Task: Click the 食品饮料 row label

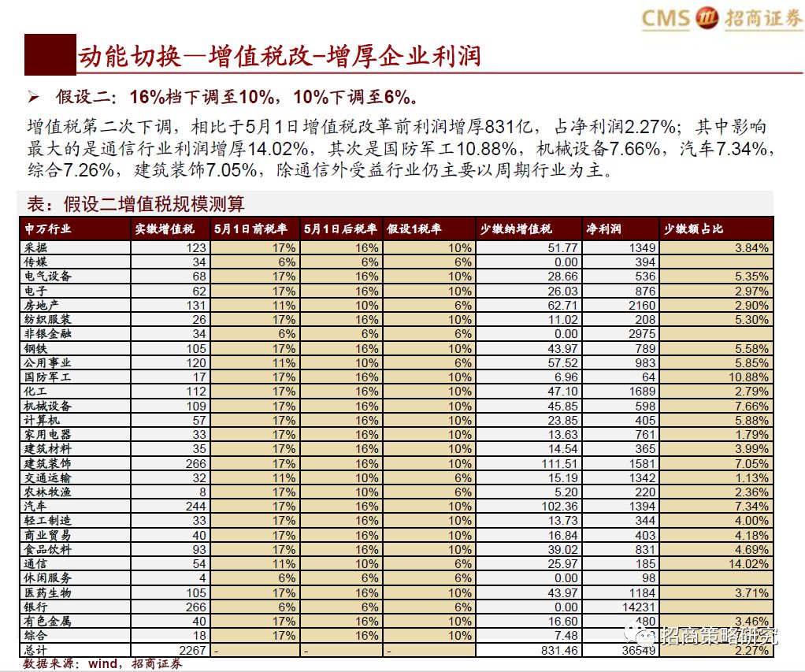Action: click(47, 549)
